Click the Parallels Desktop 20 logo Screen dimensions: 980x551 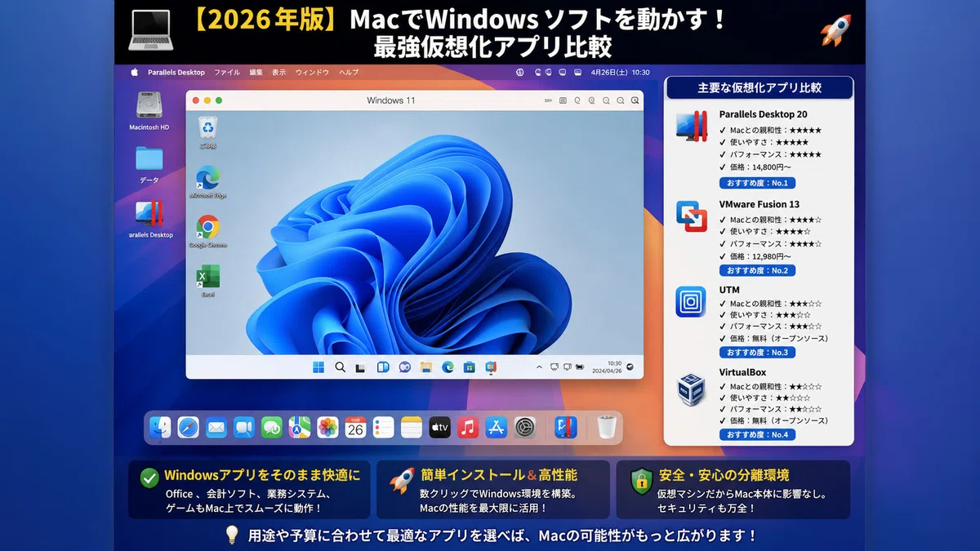691,127
